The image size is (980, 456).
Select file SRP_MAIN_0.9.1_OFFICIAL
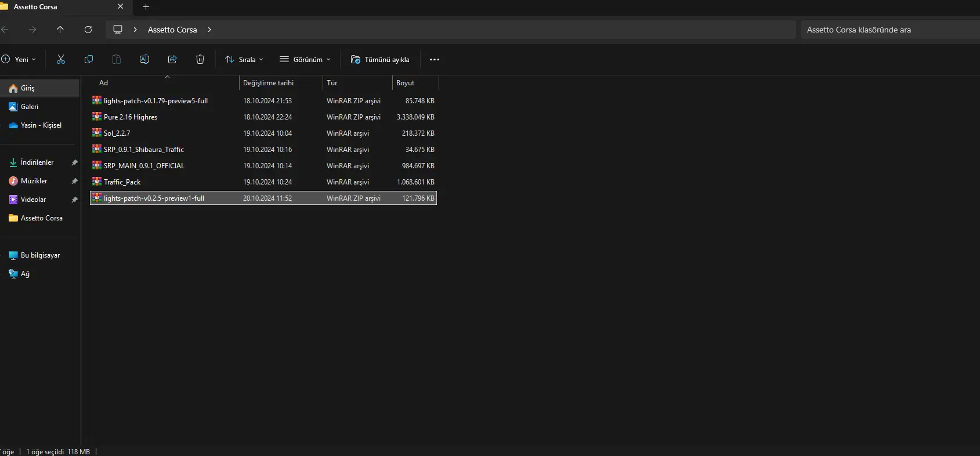pos(144,165)
